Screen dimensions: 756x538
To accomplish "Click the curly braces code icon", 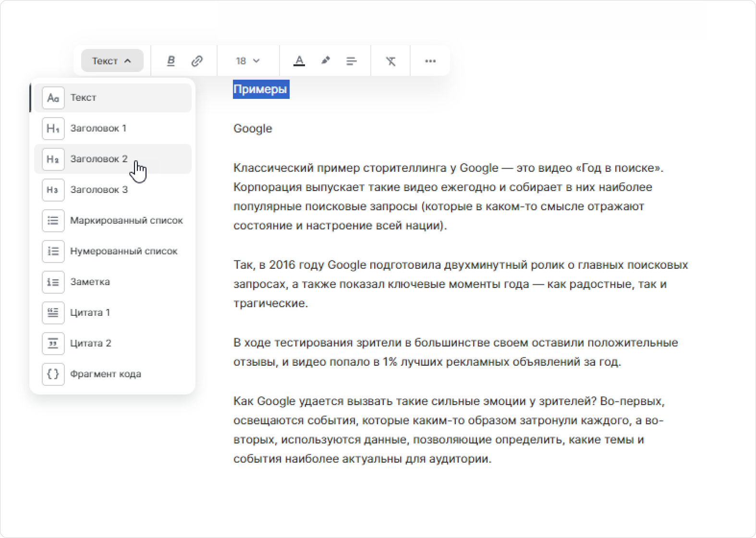I will coord(53,374).
